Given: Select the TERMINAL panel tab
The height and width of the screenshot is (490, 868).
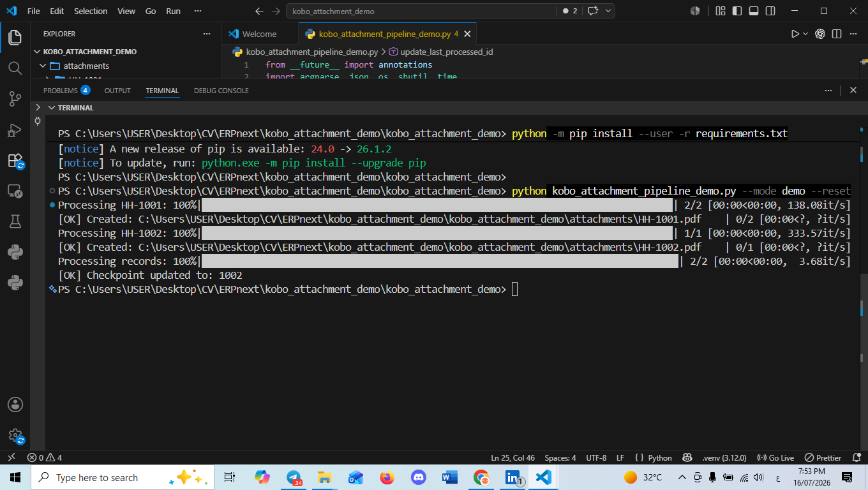Looking at the screenshot, I should pos(162,91).
